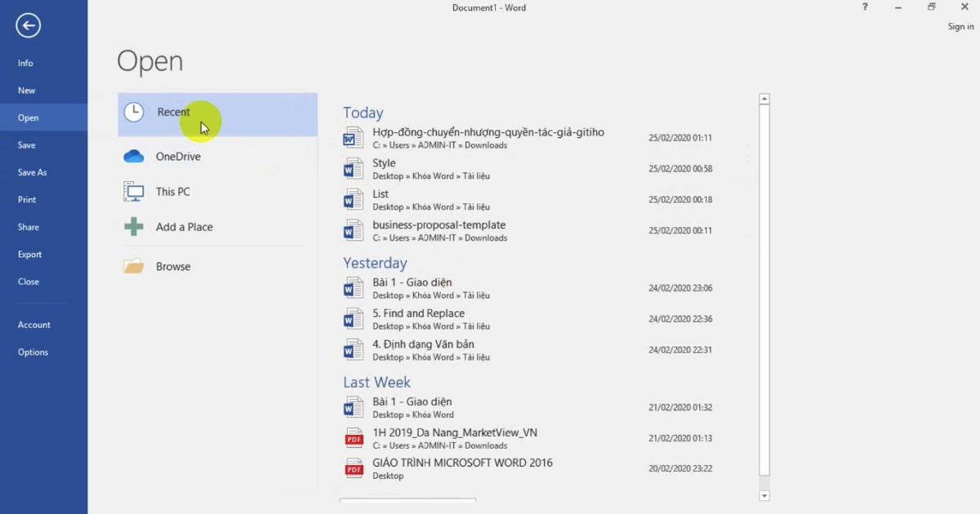Click the Add a Place plus icon
980x514 pixels.
[x=134, y=227]
